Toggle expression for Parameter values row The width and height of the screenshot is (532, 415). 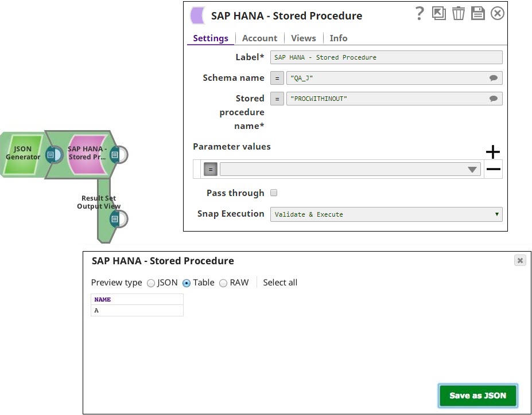[x=211, y=169]
